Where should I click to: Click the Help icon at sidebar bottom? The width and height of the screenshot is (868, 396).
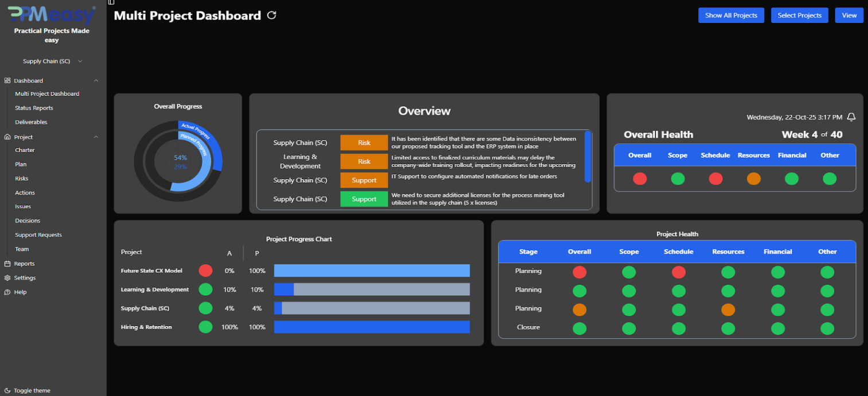click(x=7, y=292)
